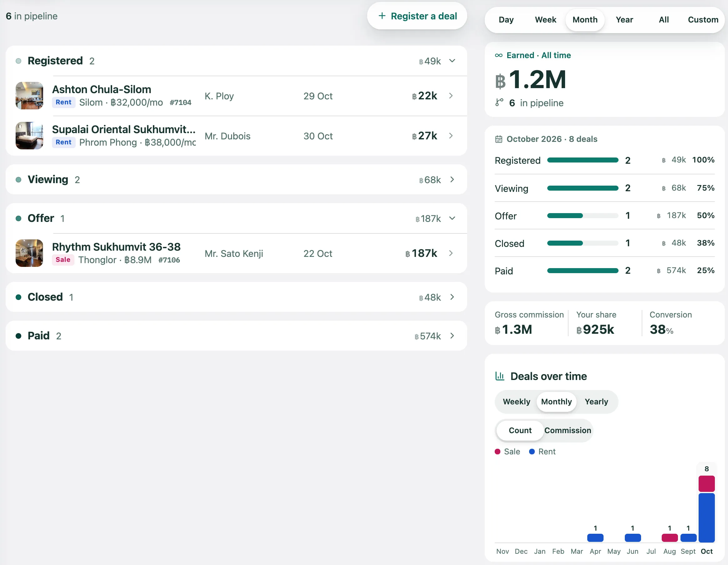Screen dimensions: 728x565
Task: Select the Week period tab
Action: pos(546,20)
